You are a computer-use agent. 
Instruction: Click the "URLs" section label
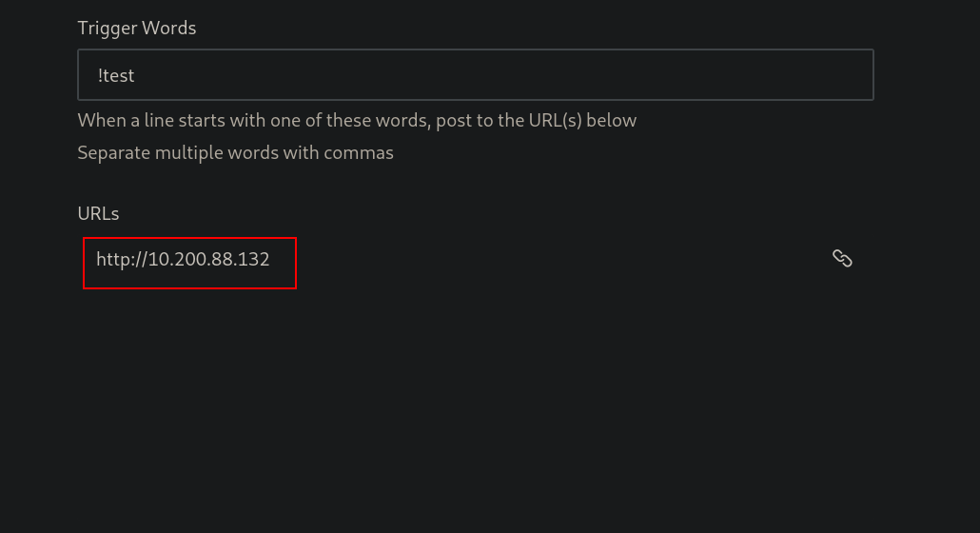click(x=98, y=214)
